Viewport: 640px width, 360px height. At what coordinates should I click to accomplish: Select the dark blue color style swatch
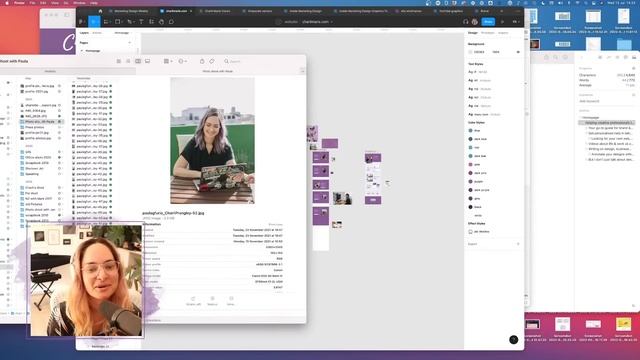470,139
